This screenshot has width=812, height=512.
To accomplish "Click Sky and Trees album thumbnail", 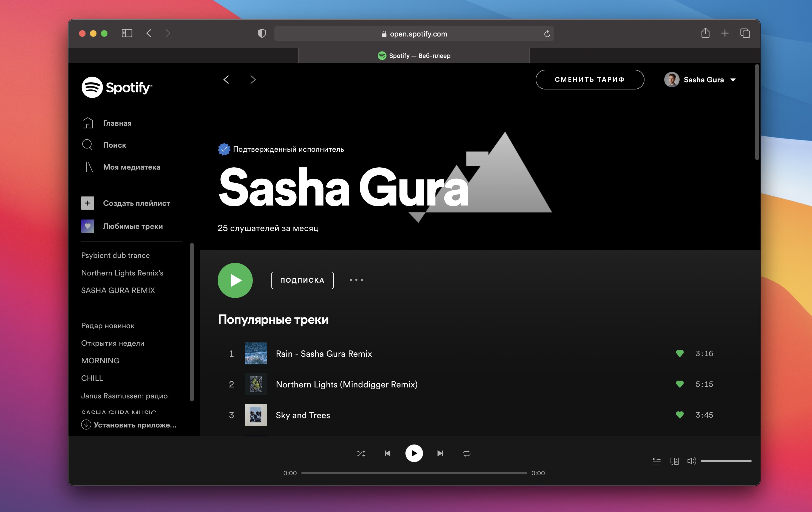I will tap(256, 415).
